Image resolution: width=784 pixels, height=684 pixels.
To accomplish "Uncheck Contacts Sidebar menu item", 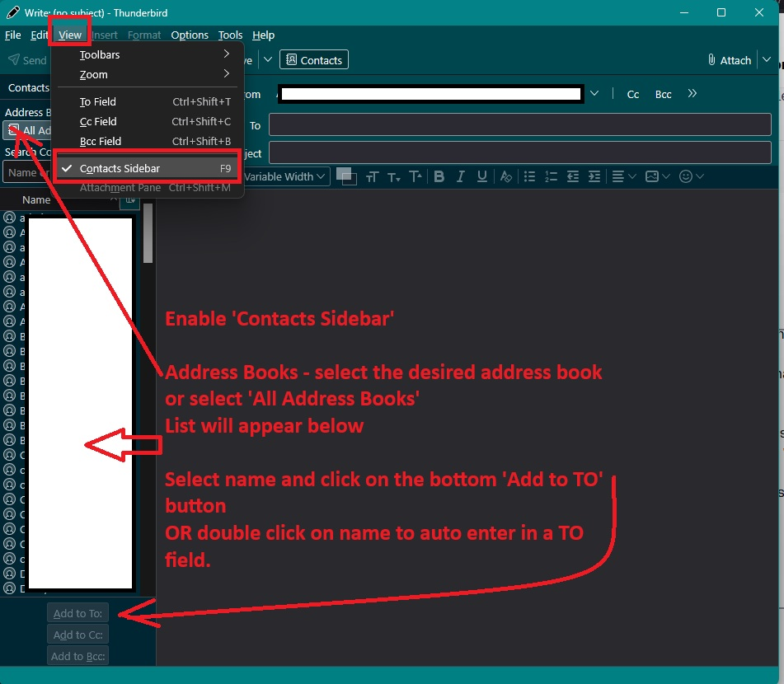I will [148, 168].
